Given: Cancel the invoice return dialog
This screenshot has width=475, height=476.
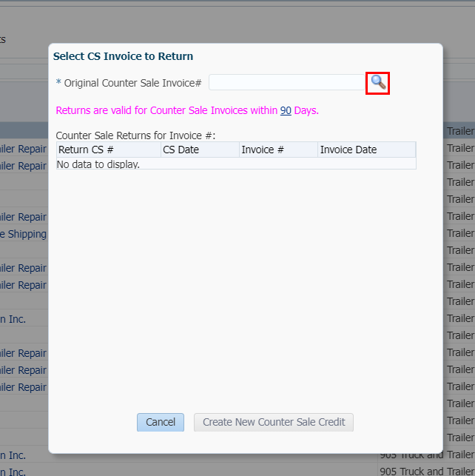Looking at the screenshot, I should tap(160, 422).
